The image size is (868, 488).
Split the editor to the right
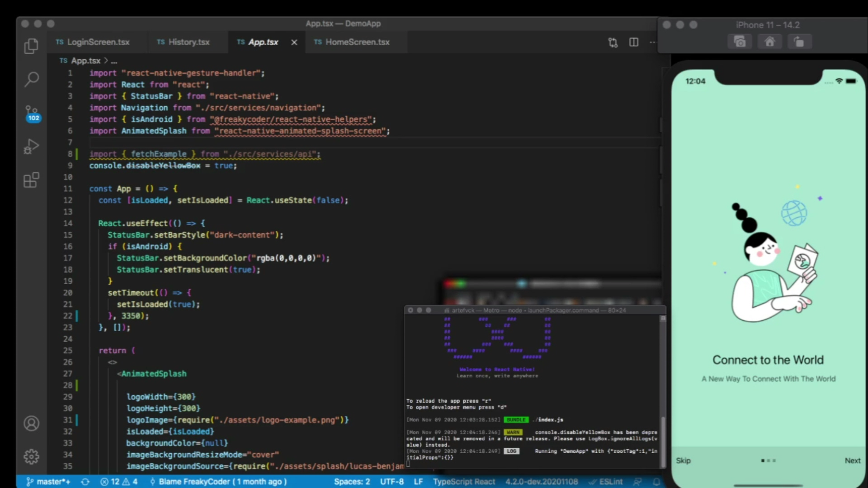634,42
